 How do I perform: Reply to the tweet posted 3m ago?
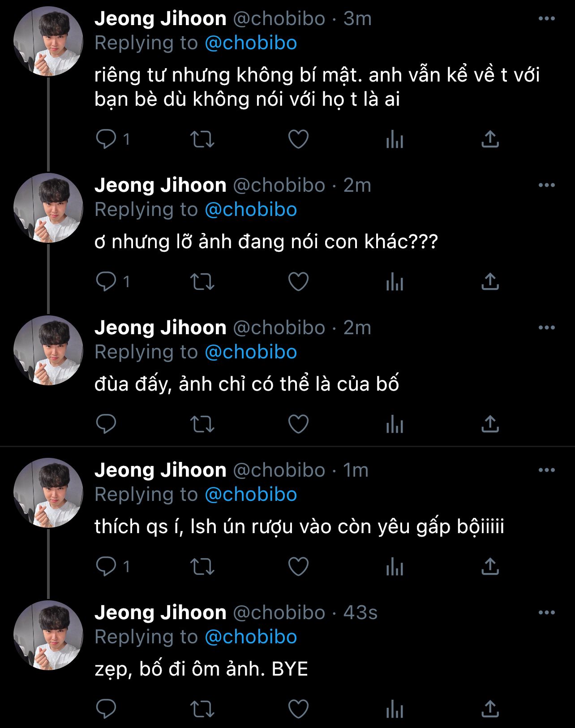[x=106, y=139]
